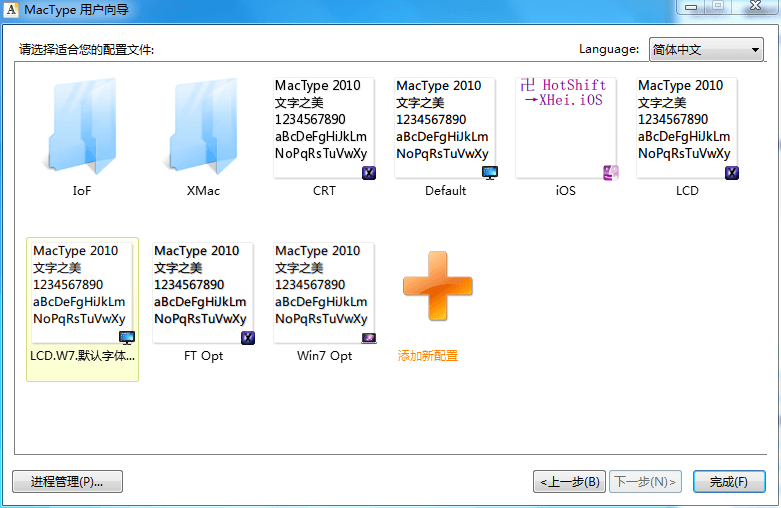Close the MacType wizard window
The height and width of the screenshot is (508, 781).
point(755,7)
